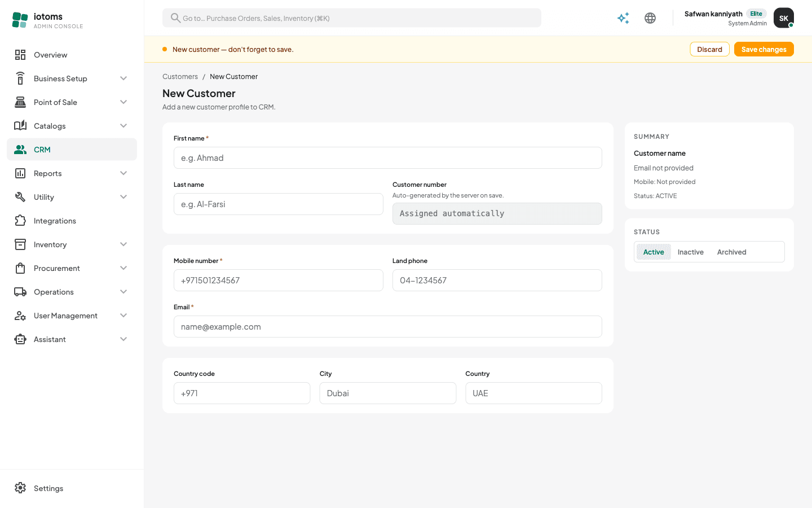Click the Point of Sale register icon
812x508 pixels.
point(20,102)
